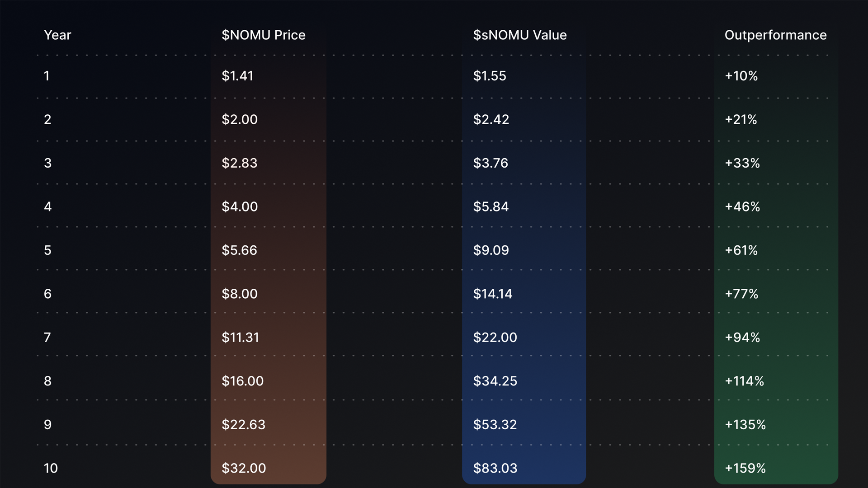Click the $1.41 NOMU price cell

pos(237,76)
